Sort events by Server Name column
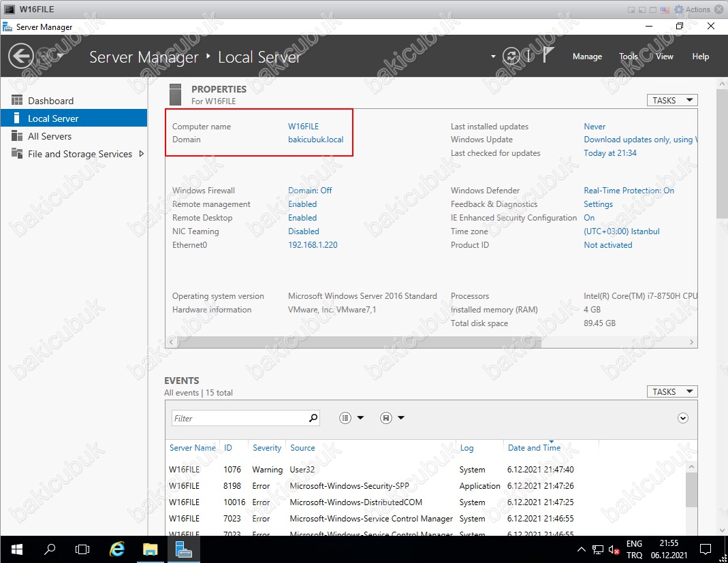This screenshot has width=728, height=563. (192, 447)
